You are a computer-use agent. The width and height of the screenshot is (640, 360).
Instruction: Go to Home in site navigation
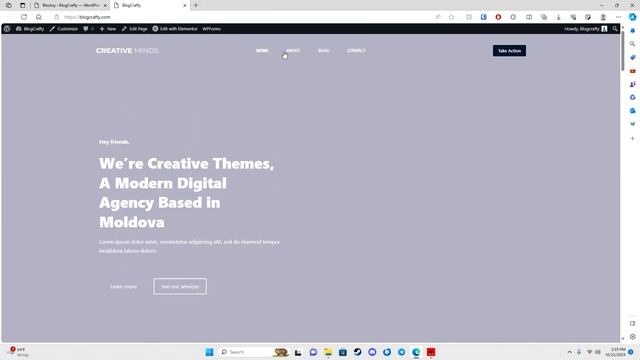coord(262,51)
